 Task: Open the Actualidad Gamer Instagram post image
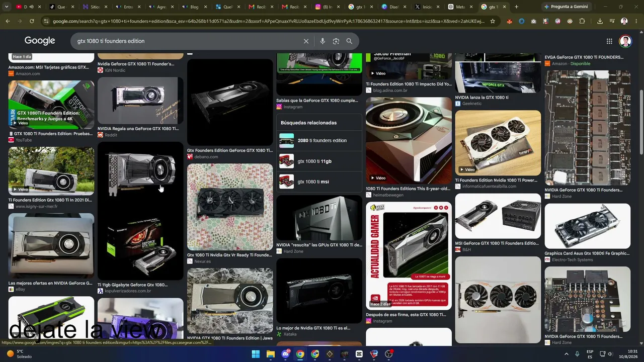pyautogui.click(x=409, y=255)
